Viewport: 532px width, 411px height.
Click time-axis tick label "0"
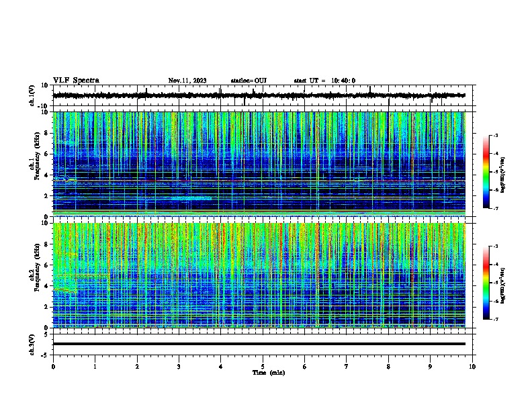pyautogui.click(x=53, y=367)
